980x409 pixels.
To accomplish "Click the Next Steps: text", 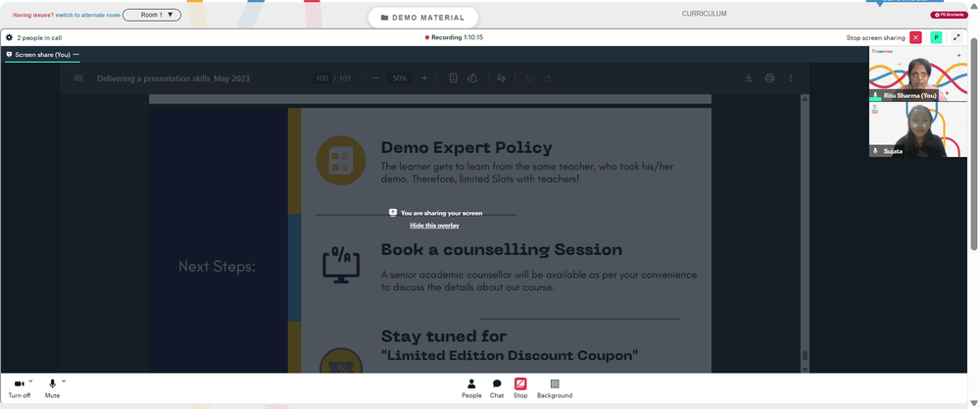I will (x=217, y=267).
